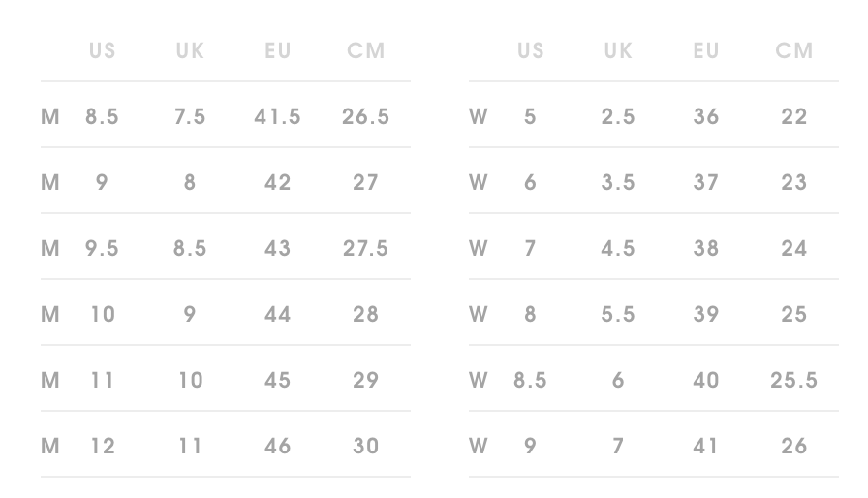This screenshot has height=498, width=868.
Task: Click the 27.5 CM cell
Action: [x=365, y=248]
